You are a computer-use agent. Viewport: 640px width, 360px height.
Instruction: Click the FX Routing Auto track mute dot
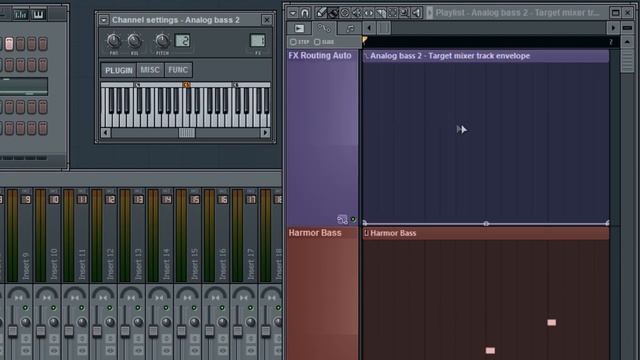click(353, 220)
